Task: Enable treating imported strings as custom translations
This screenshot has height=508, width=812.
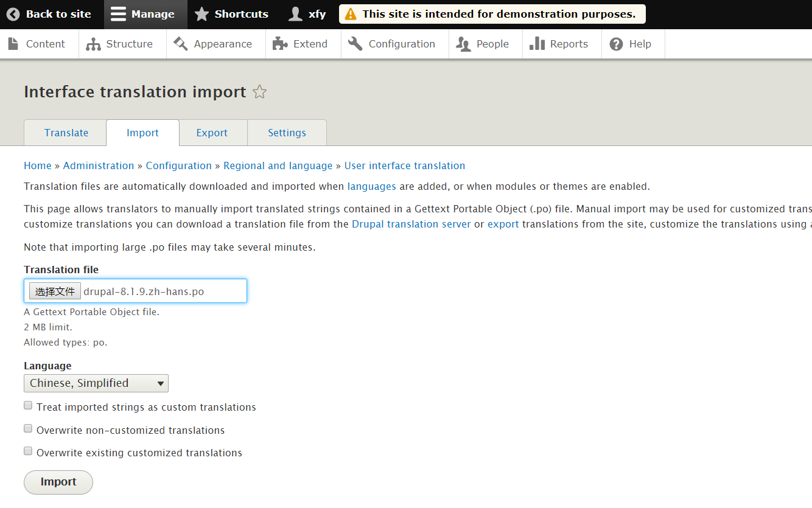Action: click(x=27, y=405)
